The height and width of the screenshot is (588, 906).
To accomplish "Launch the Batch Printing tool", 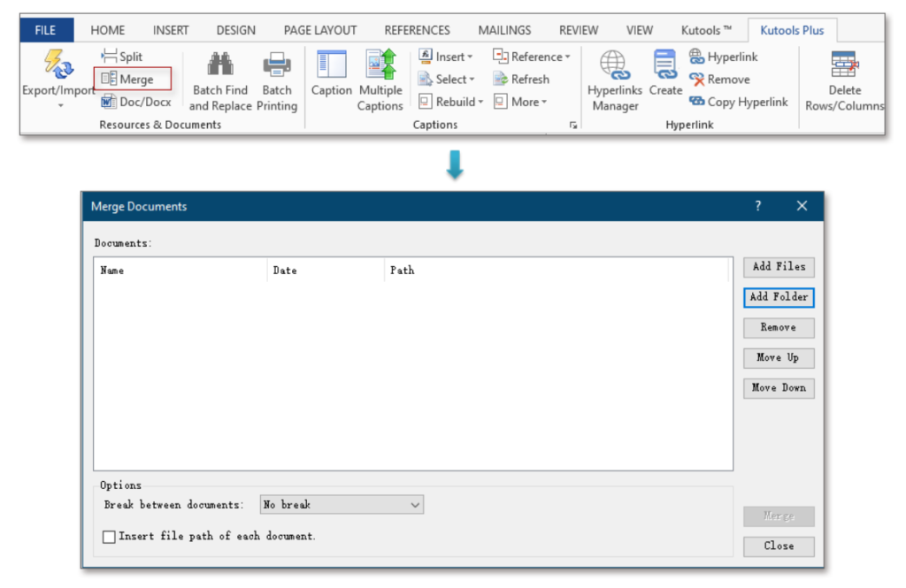I will [277, 80].
